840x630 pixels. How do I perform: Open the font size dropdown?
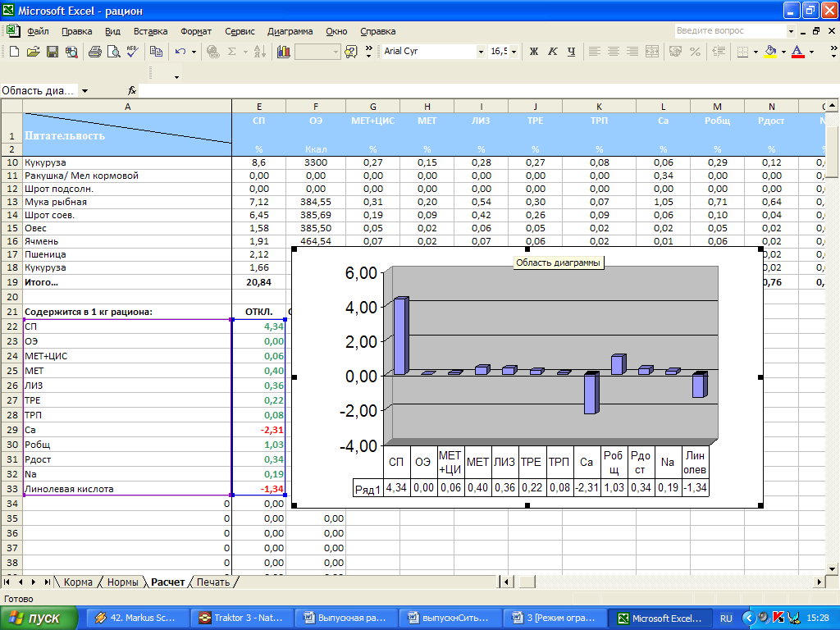click(514, 52)
